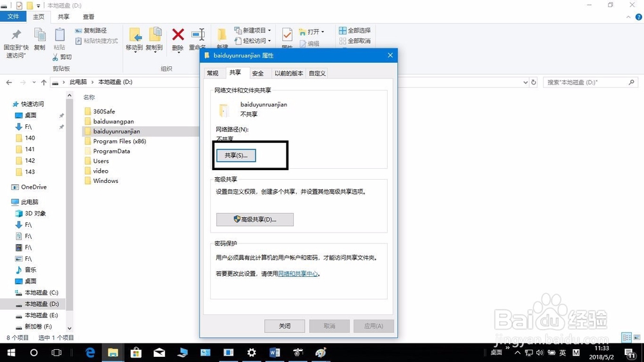Collapse the ribbon with chevron
This screenshot has height=362, width=644.
point(629,17)
